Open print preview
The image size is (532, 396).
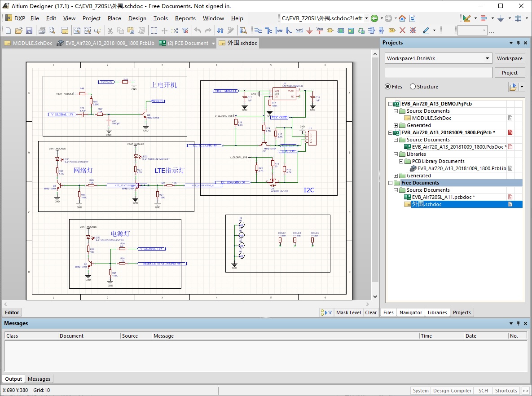tap(52, 31)
